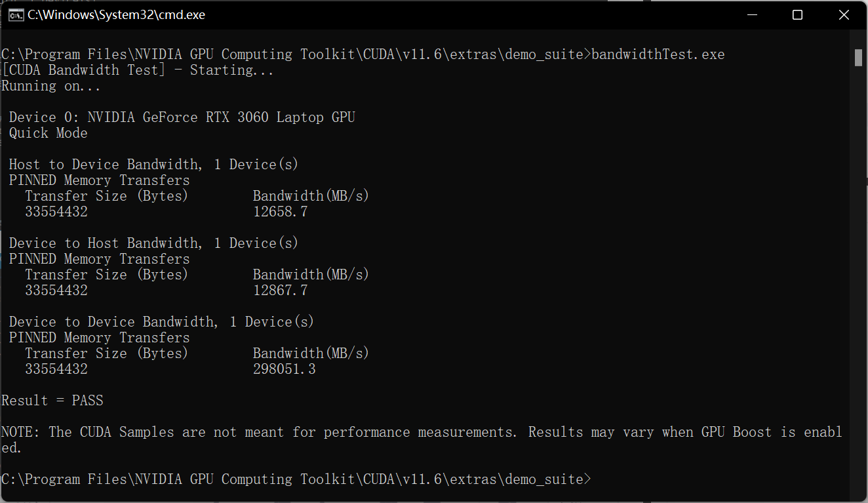Maximize the command prompt window
This screenshot has width=868, height=503.
click(x=797, y=15)
